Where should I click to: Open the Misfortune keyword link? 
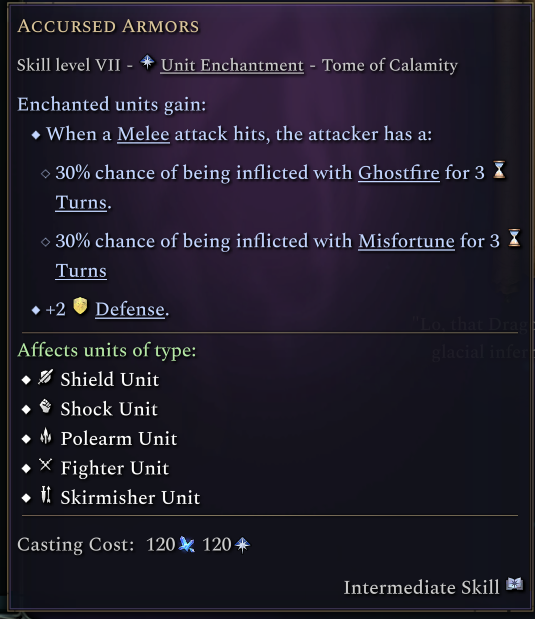[x=406, y=241]
